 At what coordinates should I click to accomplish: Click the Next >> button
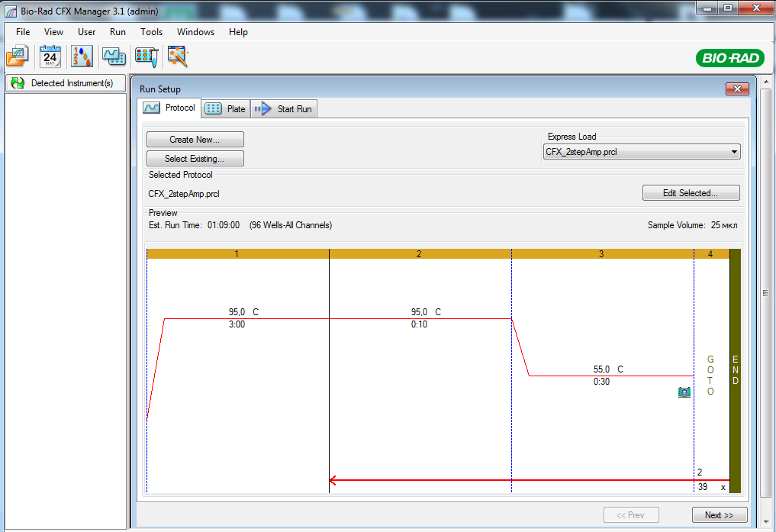[719, 515]
